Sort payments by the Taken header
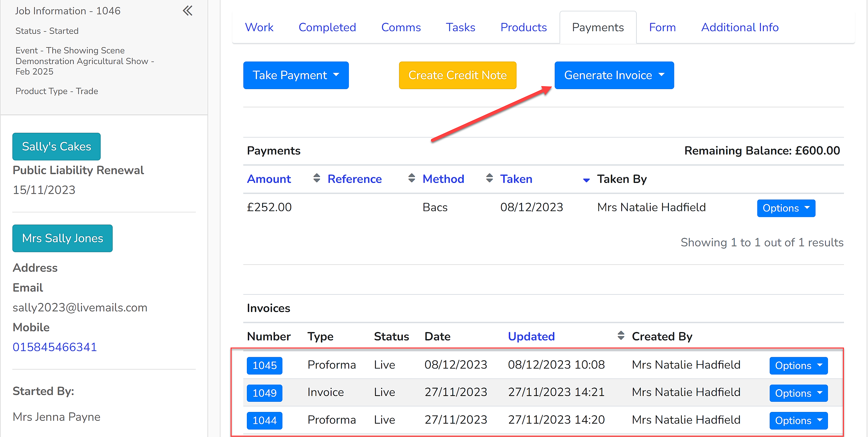 tap(516, 179)
